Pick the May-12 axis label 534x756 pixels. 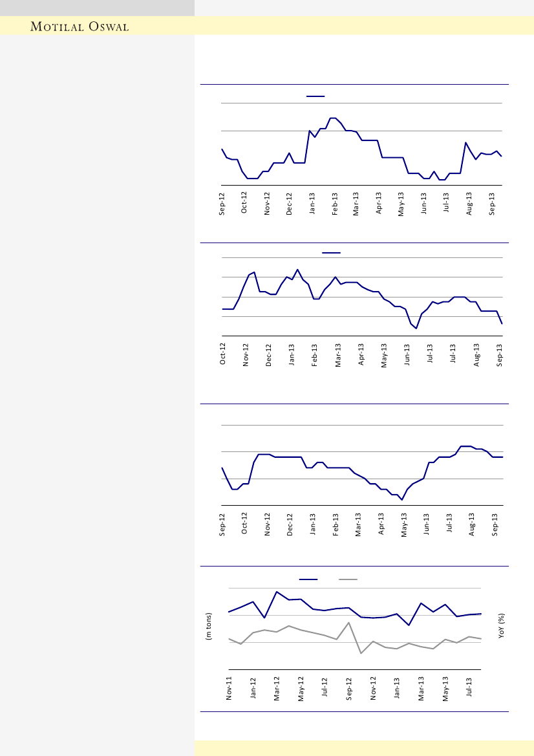pos(301,687)
